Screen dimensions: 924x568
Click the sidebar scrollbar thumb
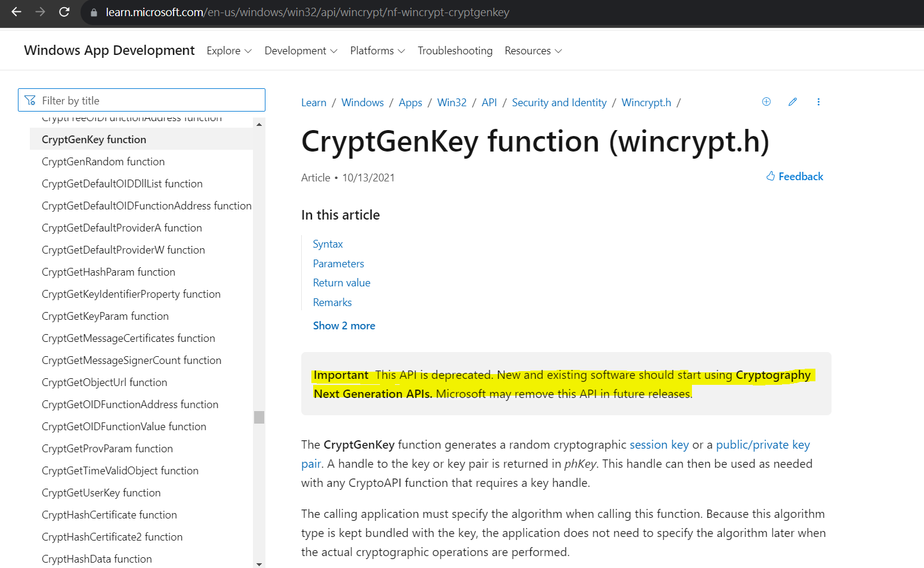(259, 417)
